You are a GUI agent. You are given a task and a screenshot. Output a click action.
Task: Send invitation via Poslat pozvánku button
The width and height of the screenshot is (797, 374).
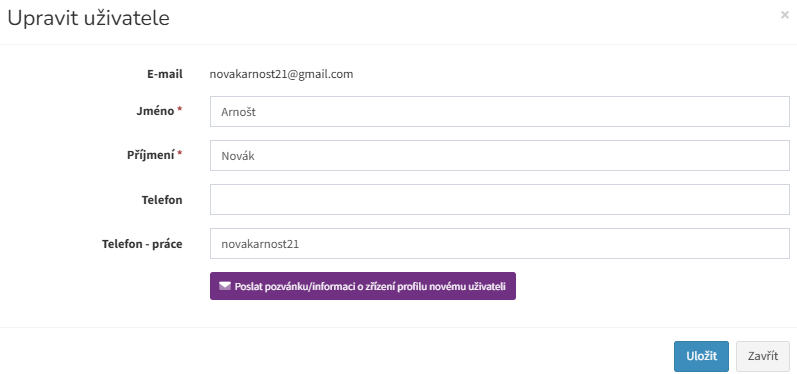point(363,286)
